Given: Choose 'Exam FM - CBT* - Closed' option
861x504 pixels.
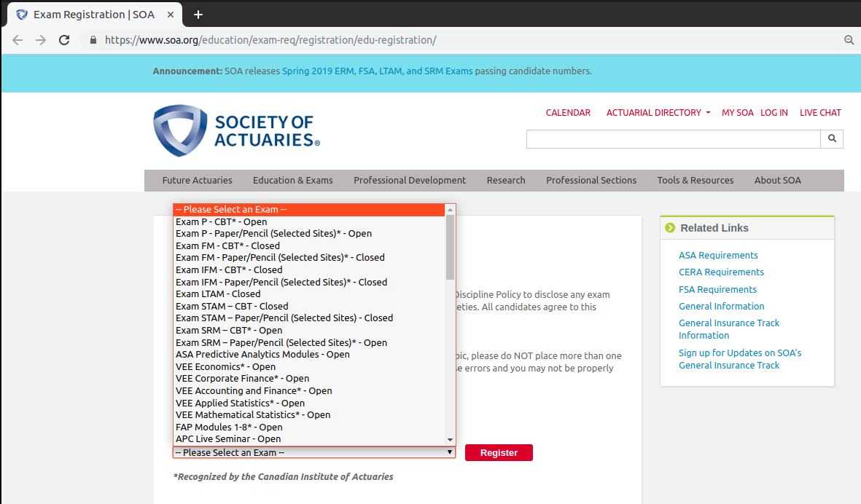Looking at the screenshot, I should (309, 245).
